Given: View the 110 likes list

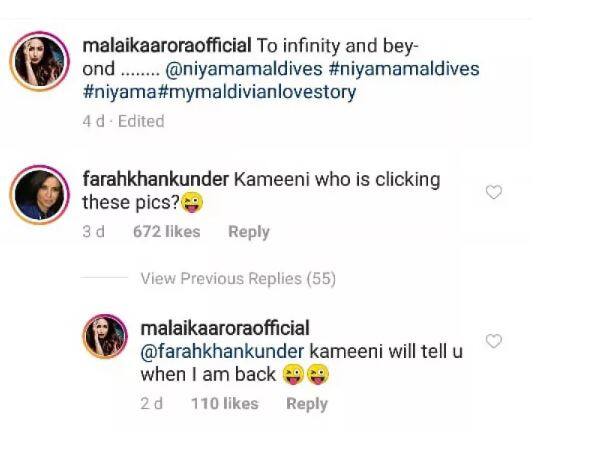Looking at the screenshot, I should coord(224,404).
